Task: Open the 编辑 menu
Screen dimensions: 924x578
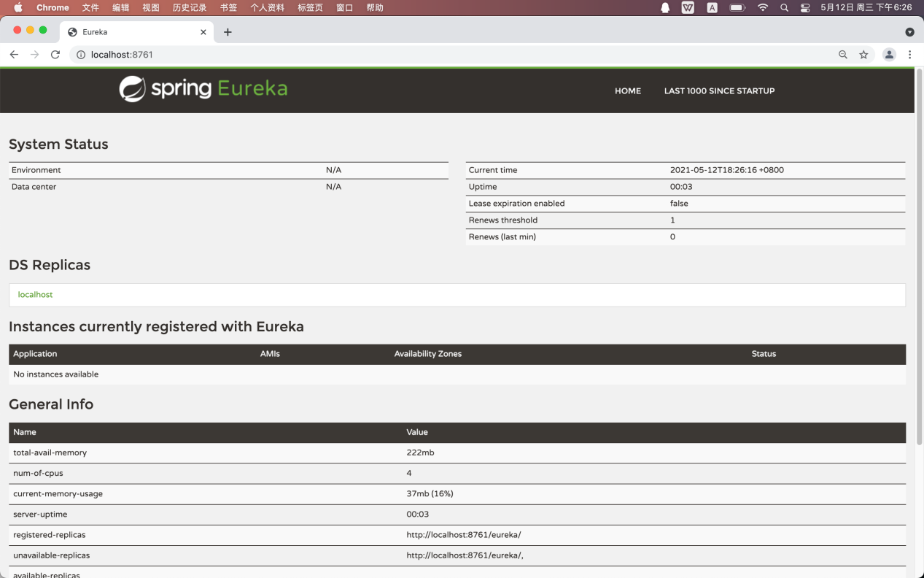Action: 120,7
